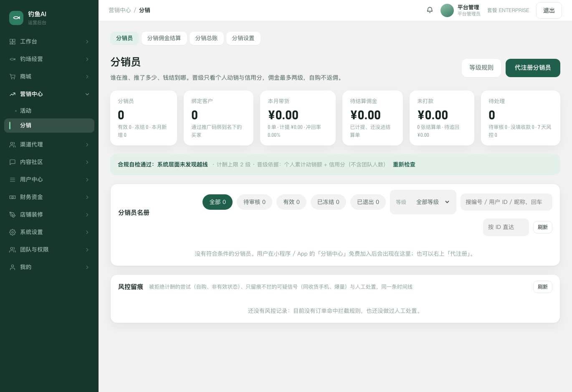Viewport: 572px width, 392px height.
Task: Filter roster by 已冻结 0
Action: 329,202
